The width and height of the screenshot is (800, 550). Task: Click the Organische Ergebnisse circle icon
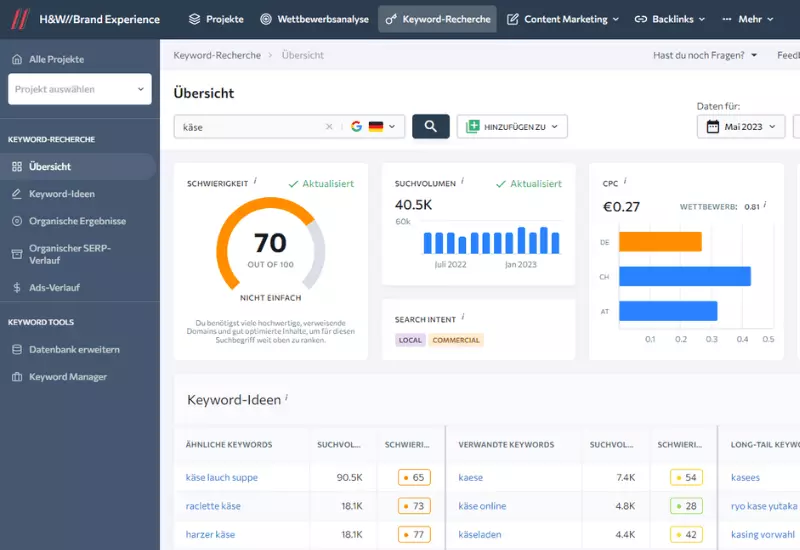[x=17, y=221]
